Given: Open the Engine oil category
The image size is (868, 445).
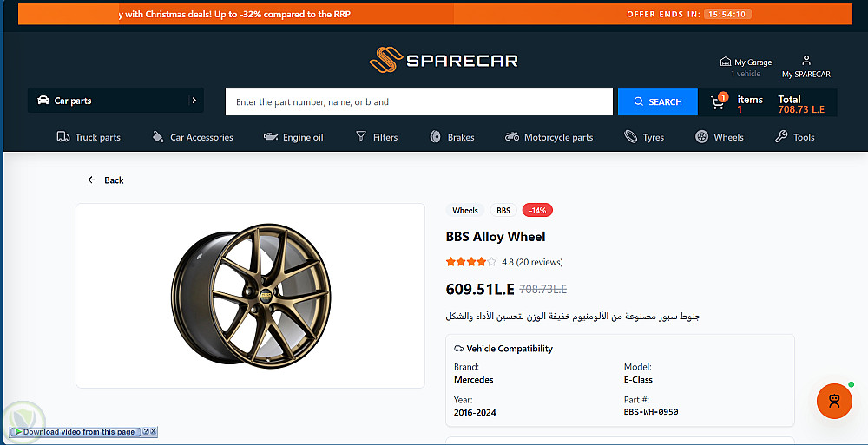Looking at the screenshot, I should pyautogui.click(x=293, y=137).
